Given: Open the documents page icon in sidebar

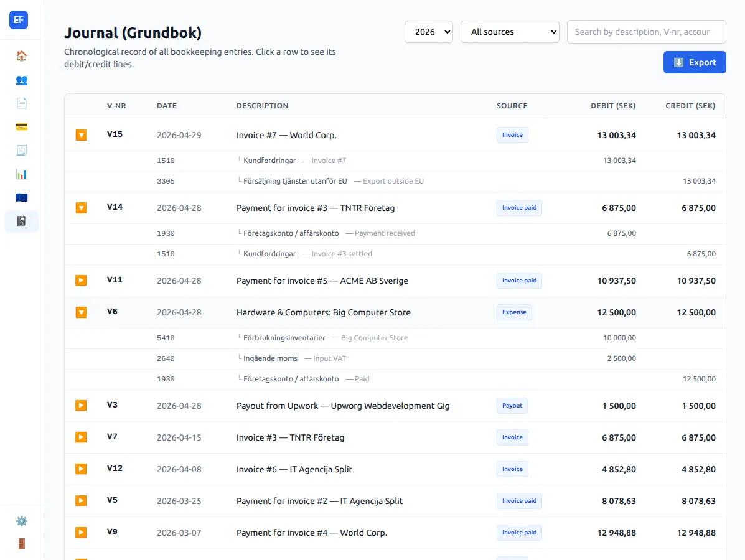Looking at the screenshot, I should 21,103.
